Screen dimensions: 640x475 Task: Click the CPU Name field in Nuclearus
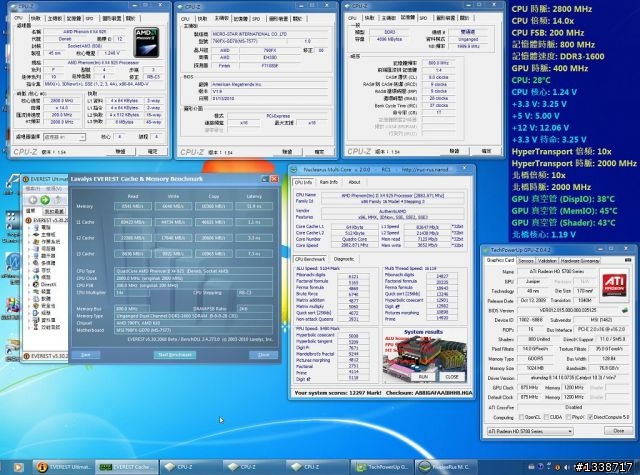click(x=392, y=195)
